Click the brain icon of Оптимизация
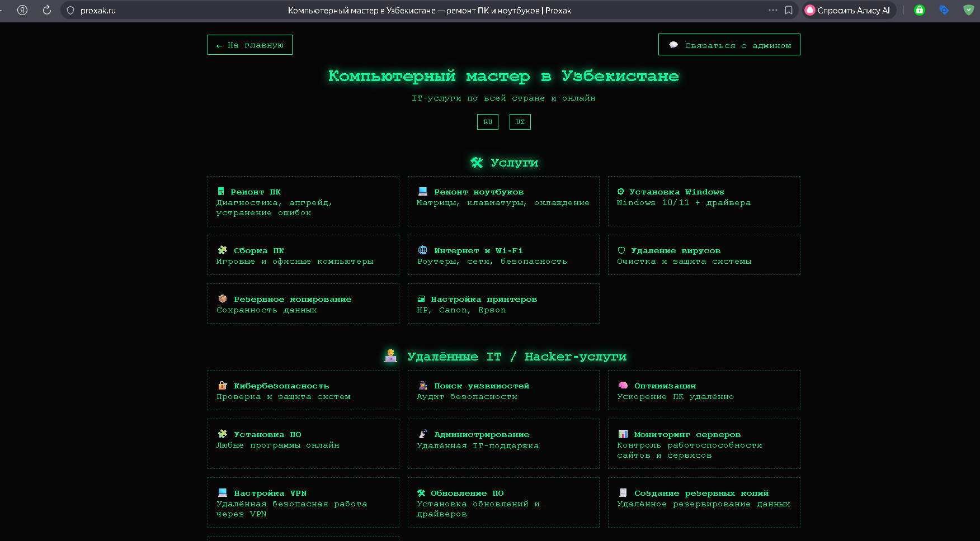This screenshot has width=980, height=541. (x=623, y=386)
